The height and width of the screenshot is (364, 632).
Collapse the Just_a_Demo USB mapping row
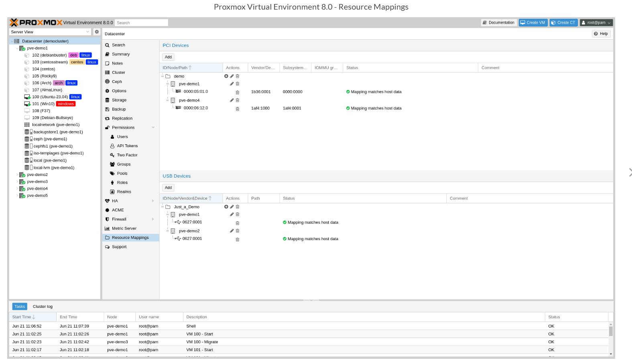click(x=163, y=207)
